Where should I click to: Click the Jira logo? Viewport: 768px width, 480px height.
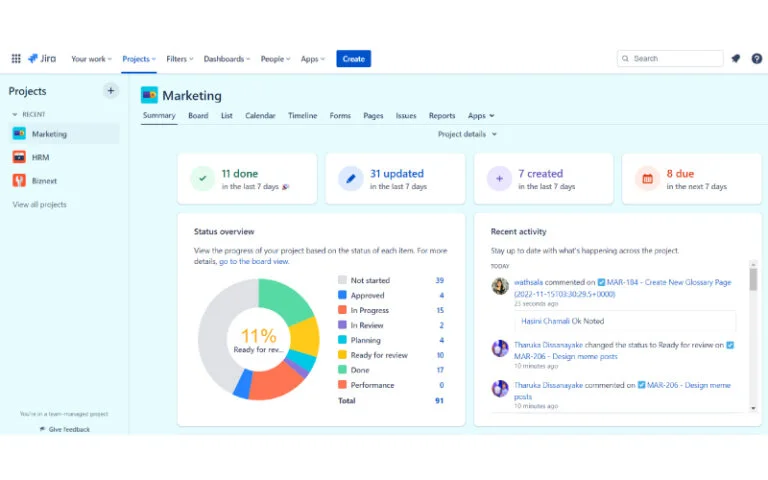42,58
